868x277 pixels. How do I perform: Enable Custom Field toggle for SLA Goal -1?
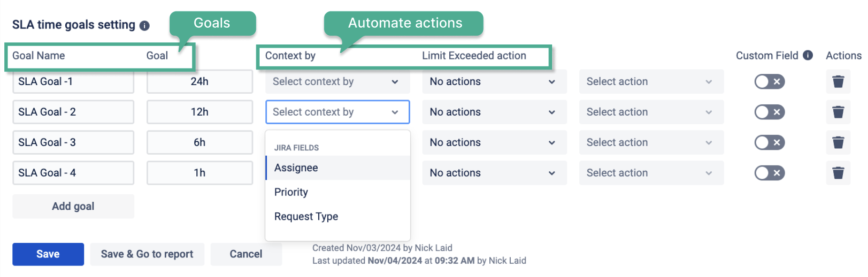click(769, 82)
